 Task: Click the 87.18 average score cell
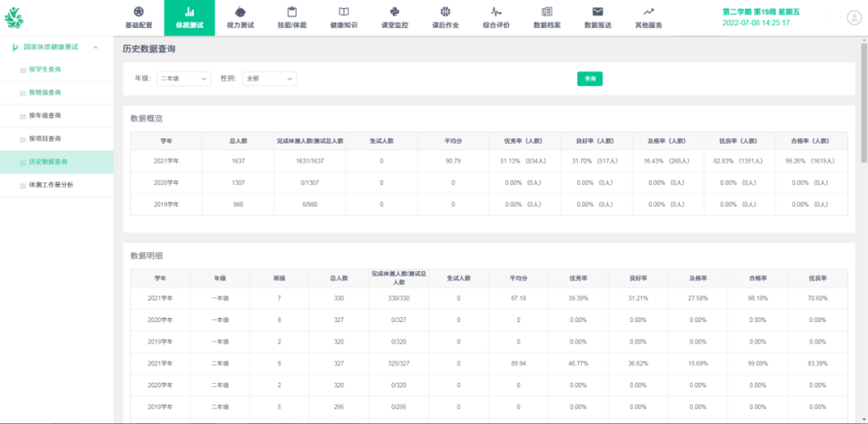(x=518, y=299)
